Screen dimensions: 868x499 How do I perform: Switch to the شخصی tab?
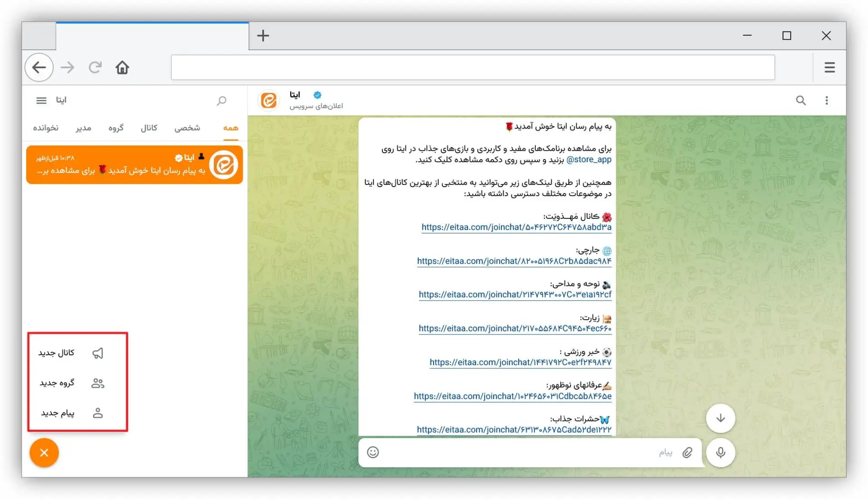coord(187,128)
